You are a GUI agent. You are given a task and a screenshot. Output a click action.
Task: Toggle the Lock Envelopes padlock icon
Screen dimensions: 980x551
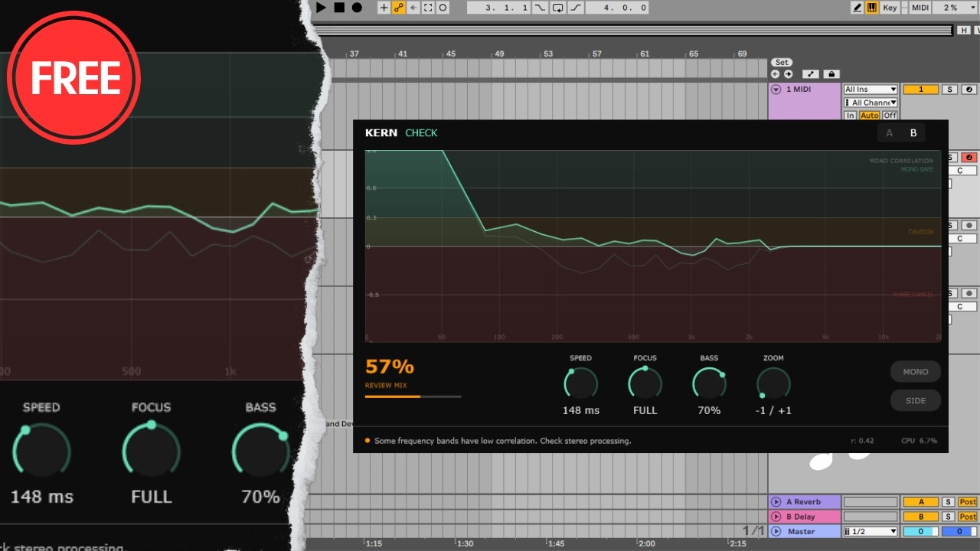(831, 74)
